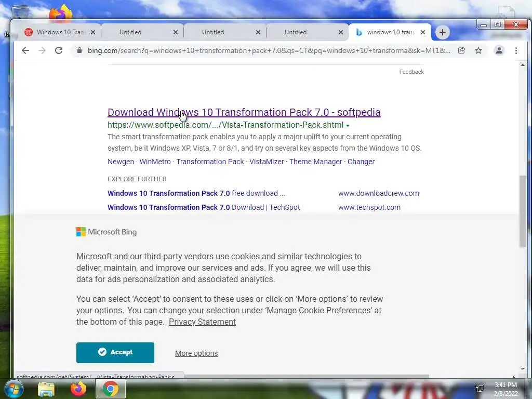Screen dimensions: 532x399
Task: Open Download Windows 10 Transformation Pack softpedia result
Action: (244, 112)
